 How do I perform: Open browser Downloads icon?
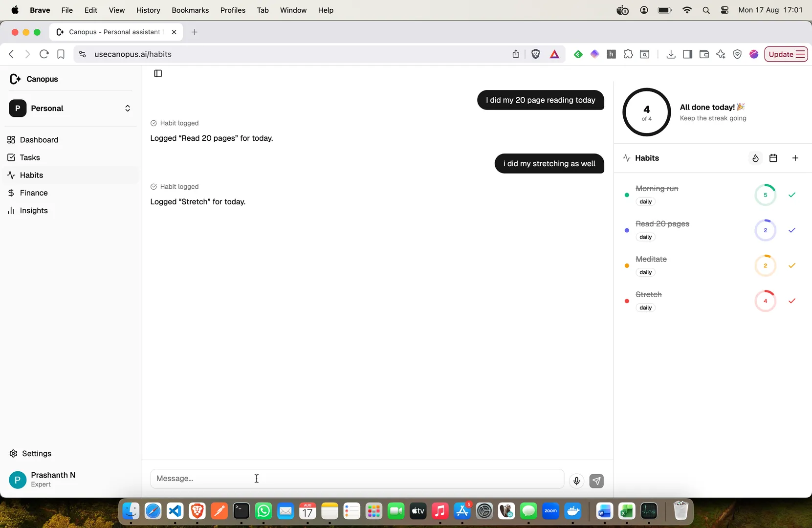tap(671, 54)
